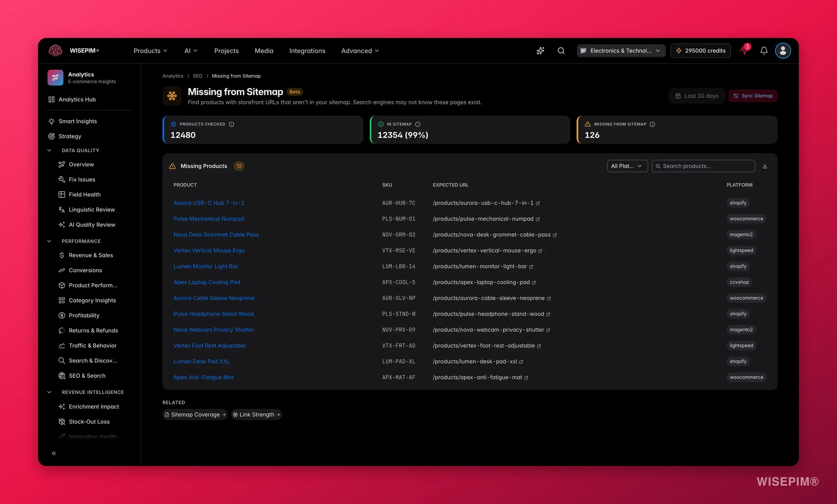Screen dimensions: 837x504
Task: Click SEO in the breadcrumb
Action: pyautogui.click(x=197, y=76)
